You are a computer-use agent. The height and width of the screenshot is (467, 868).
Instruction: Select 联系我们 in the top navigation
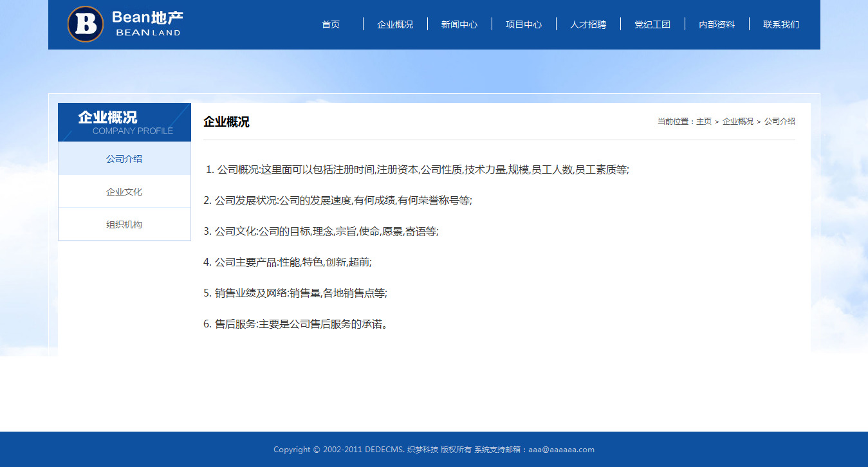781,24
